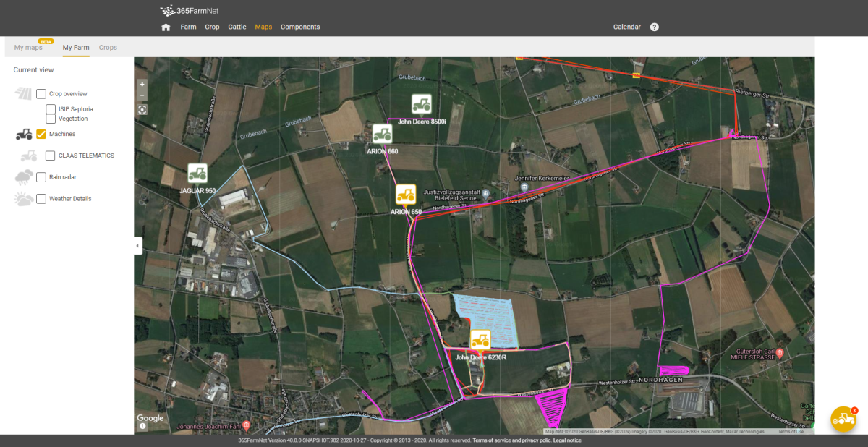The width and height of the screenshot is (868, 447).
Task: Select the John Deere 8500i marker
Action: tap(421, 103)
